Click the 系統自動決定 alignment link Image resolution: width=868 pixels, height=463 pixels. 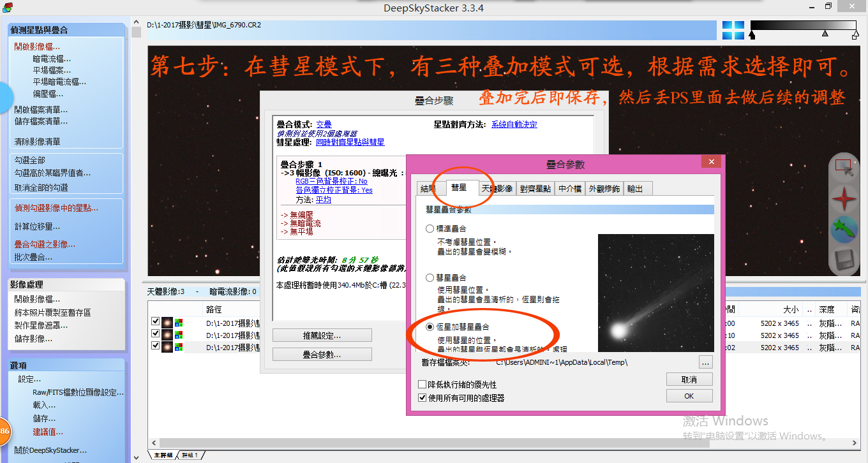pyautogui.click(x=514, y=124)
